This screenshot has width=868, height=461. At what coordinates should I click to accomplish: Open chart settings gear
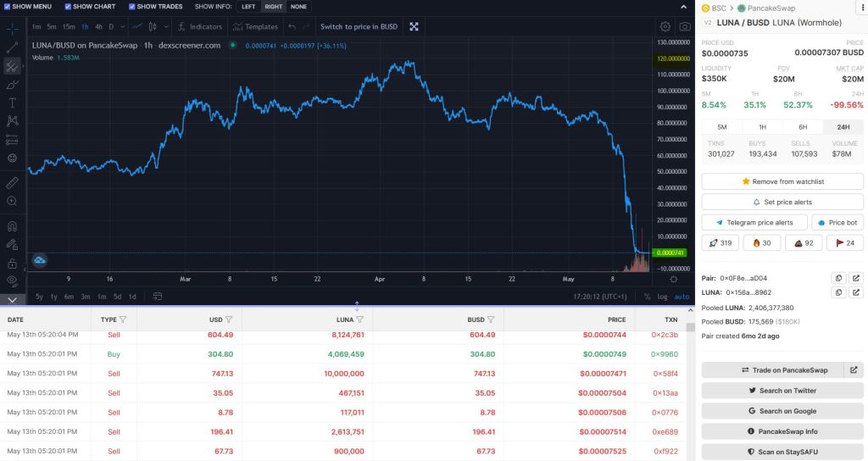coord(665,27)
